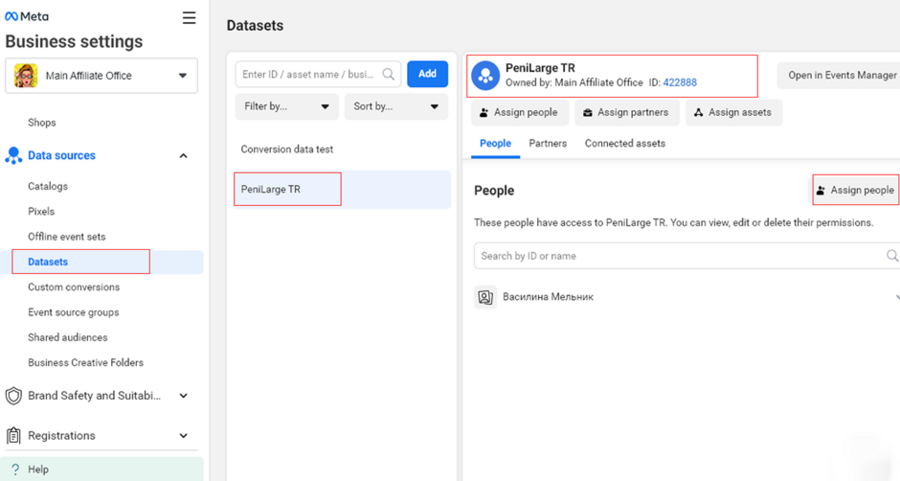Image resolution: width=900 pixels, height=481 pixels.
Task: Click the Assign assets button
Action: pyautogui.click(x=734, y=113)
